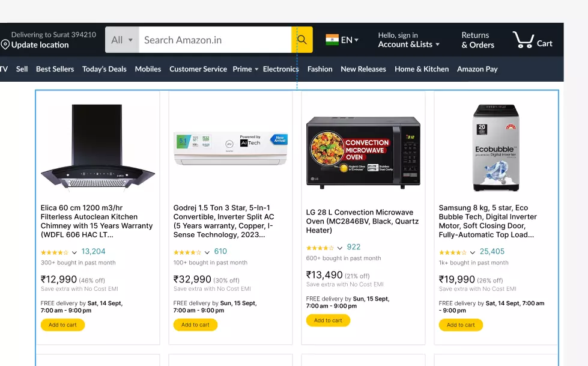Click star rating of Samsung washer
Image resolution: width=588 pixels, height=366 pixels.
tap(452, 252)
